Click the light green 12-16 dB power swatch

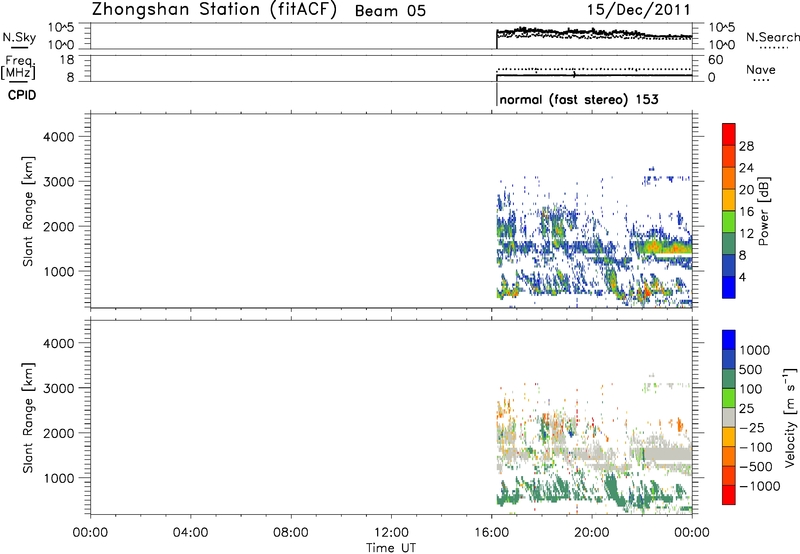(x=729, y=221)
